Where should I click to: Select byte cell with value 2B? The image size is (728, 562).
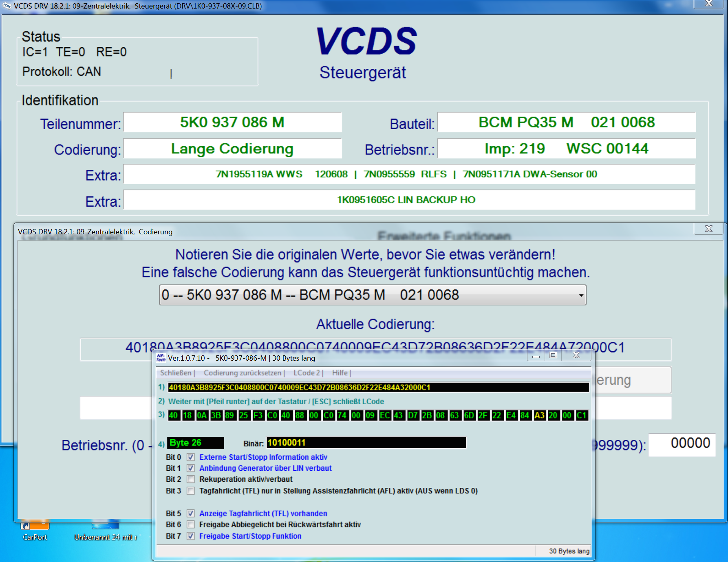coord(427,415)
